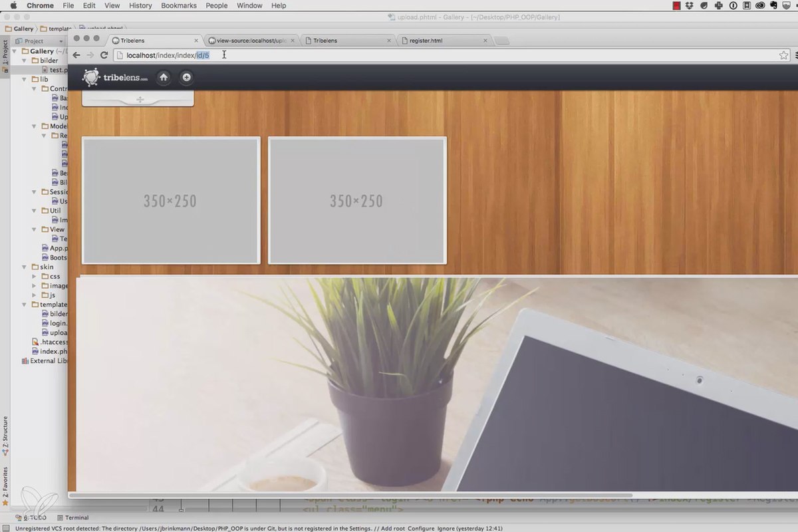Open the Window menu
The width and height of the screenshot is (798, 532).
click(x=249, y=5)
